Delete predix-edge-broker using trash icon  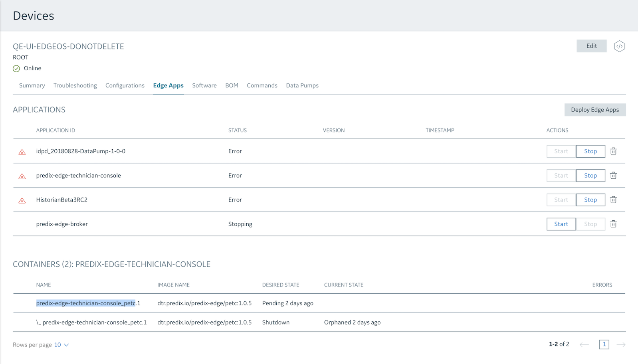click(x=614, y=224)
